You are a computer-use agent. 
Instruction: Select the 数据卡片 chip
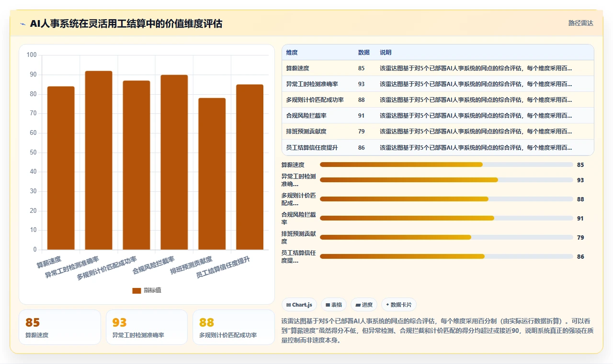pos(399,305)
